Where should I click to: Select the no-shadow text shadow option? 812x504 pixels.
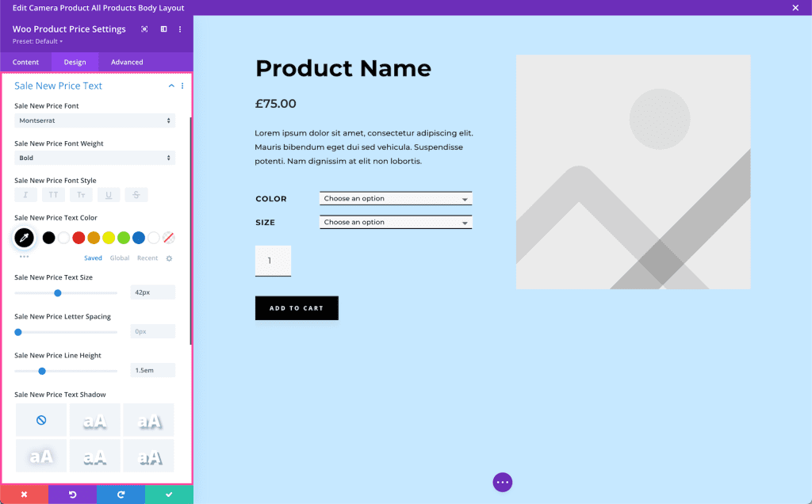[40, 419]
